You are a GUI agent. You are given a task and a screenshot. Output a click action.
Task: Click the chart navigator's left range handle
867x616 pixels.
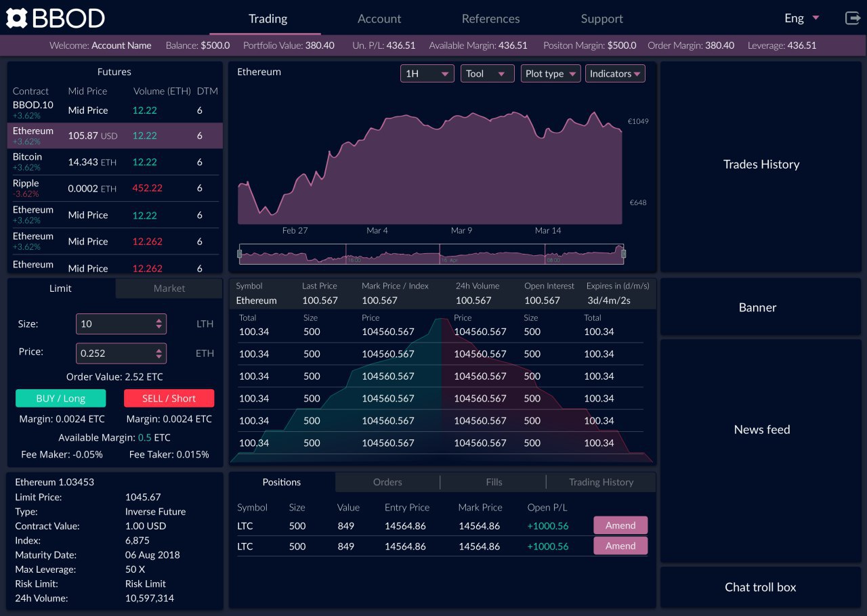(x=239, y=254)
